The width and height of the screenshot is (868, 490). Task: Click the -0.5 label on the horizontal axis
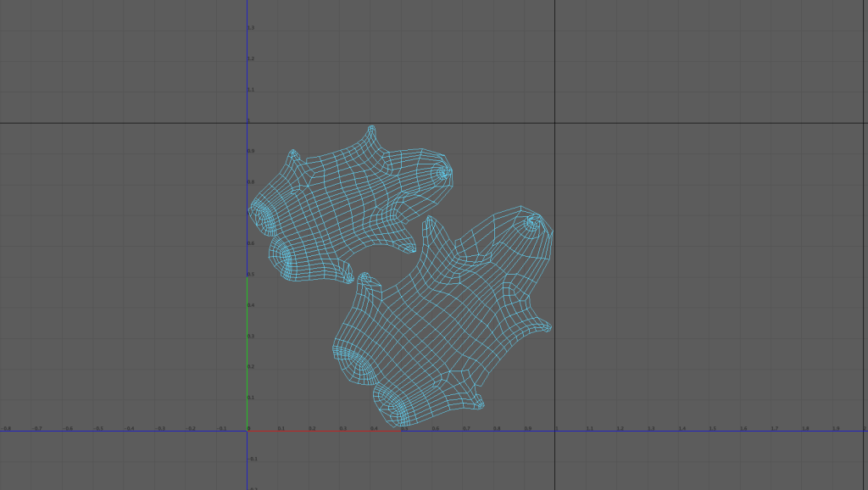point(99,428)
